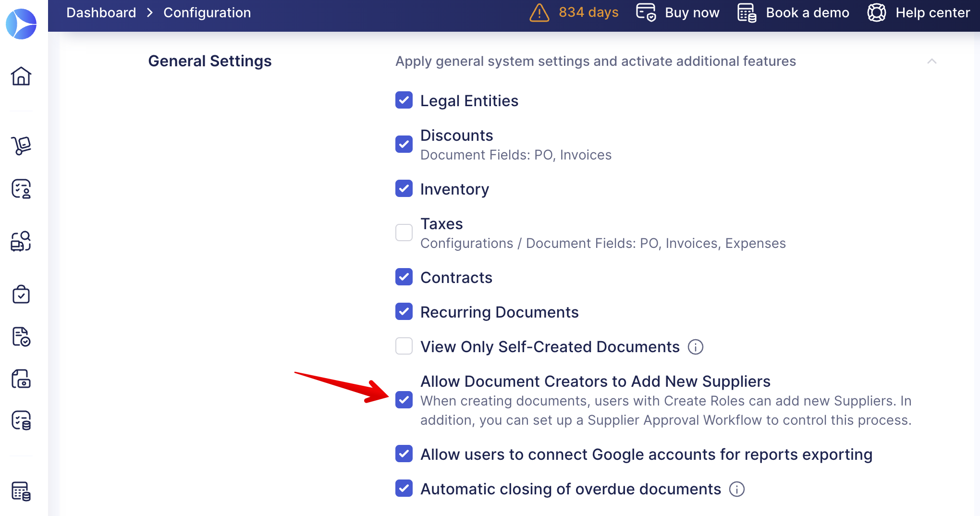Click the Inventory label
Viewport: 980px width, 516px height.
(455, 189)
